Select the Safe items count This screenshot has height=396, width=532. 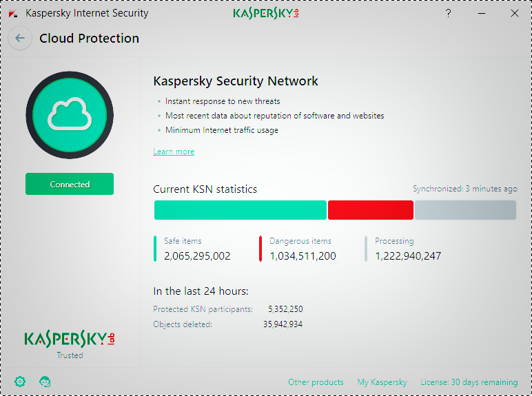(197, 256)
